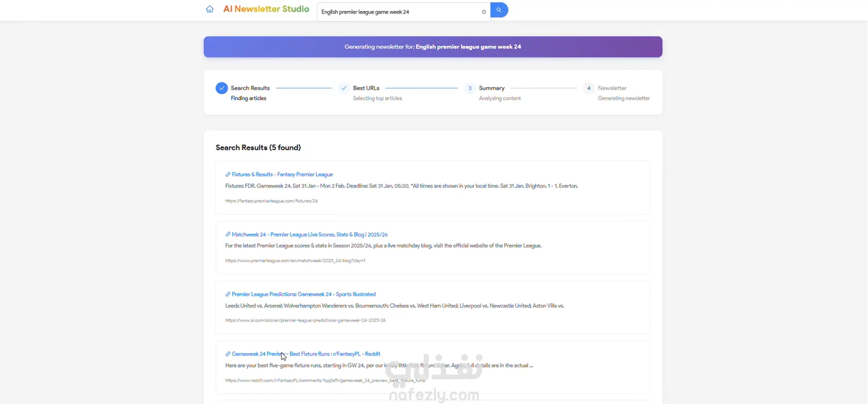
Task: Click link icon beside Matchweek 24 result
Action: coord(228,235)
